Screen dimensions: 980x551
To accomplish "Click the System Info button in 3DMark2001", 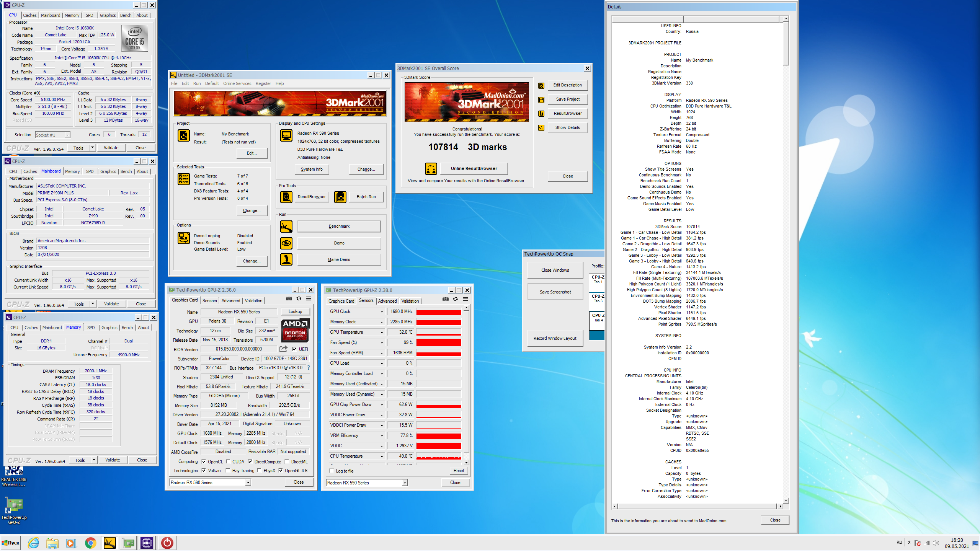I will pos(312,169).
